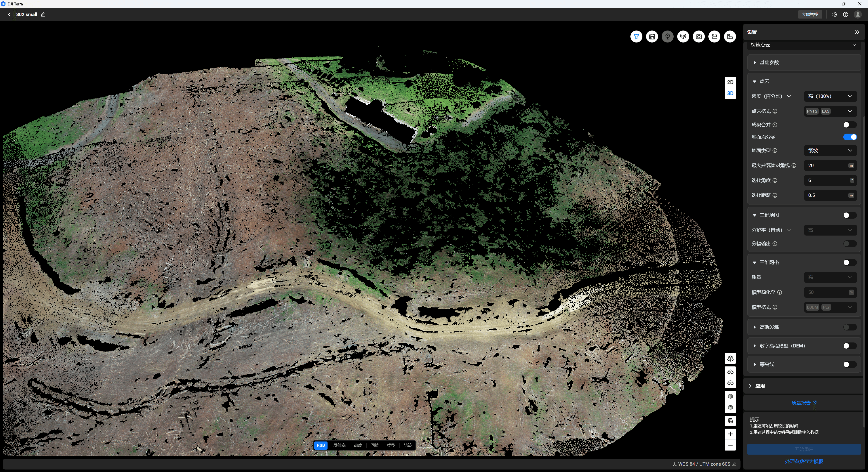
Task: Switch to the 2D view
Action: pos(730,82)
